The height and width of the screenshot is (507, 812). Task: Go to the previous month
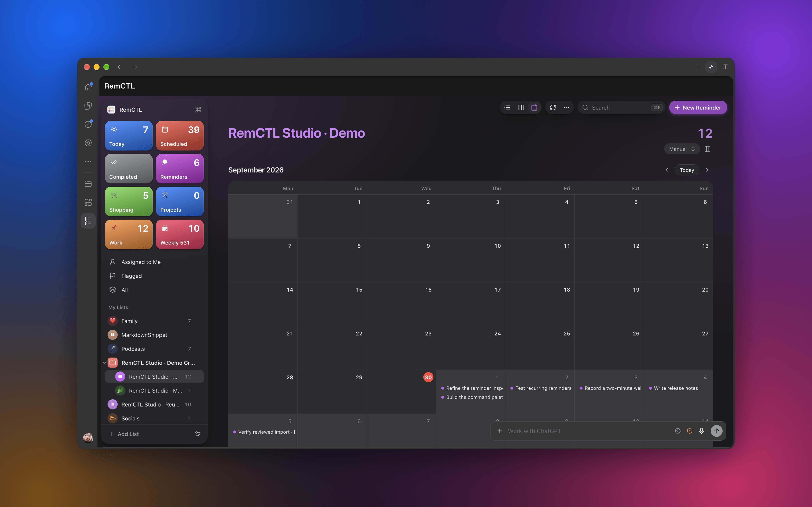[x=667, y=170]
